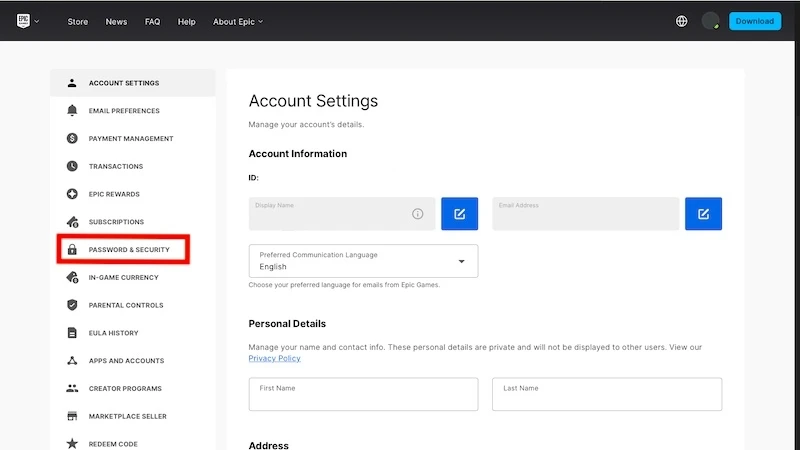Click the Display Name field
The image size is (800, 450).
(342, 214)
